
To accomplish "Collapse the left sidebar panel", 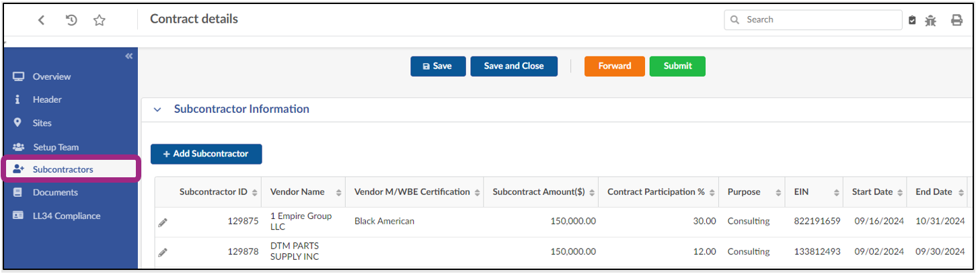I will pos(128,56).
